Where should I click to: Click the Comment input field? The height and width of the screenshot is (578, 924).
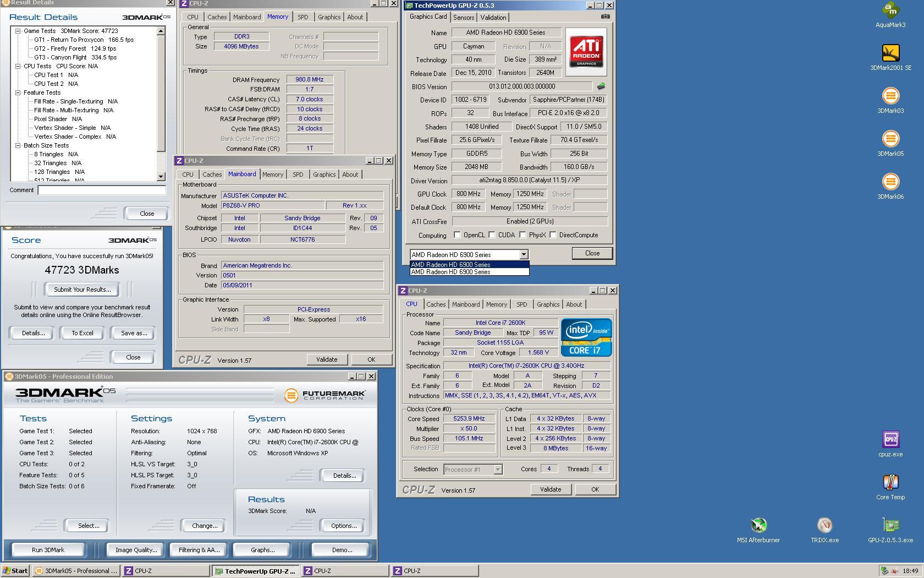pyautogui.click(x=102, y=190)
